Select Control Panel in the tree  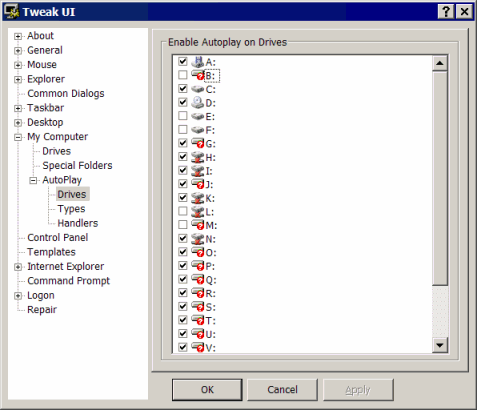click(58, 238)
